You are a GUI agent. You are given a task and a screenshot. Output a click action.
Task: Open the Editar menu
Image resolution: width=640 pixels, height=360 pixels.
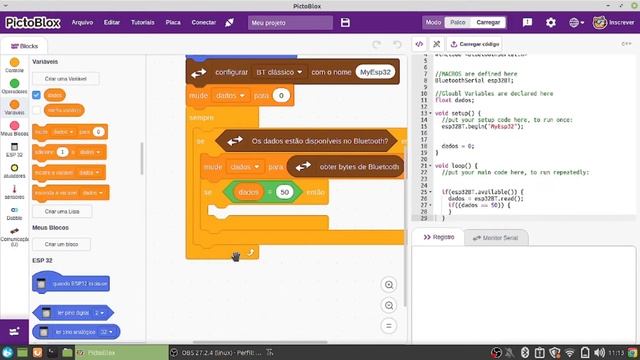tap(111, 22)
